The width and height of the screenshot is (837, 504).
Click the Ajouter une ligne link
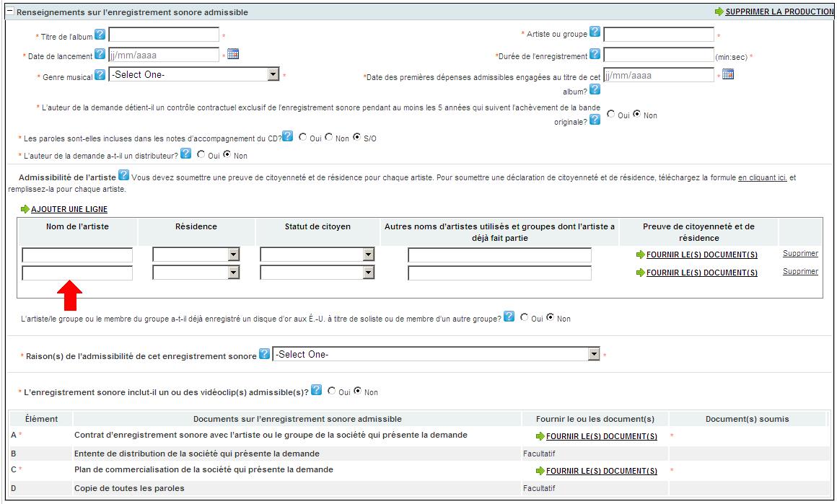(69, 209)
